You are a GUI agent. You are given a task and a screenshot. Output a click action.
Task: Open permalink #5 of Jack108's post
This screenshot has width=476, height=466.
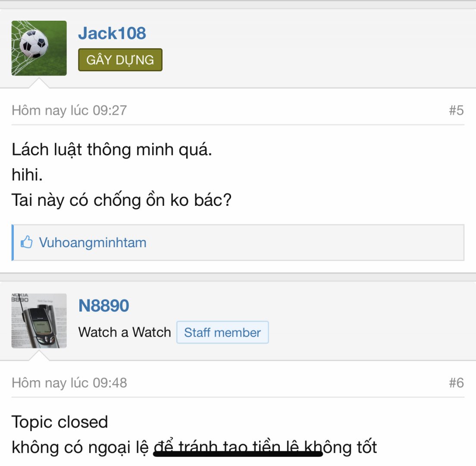(456, 110)
